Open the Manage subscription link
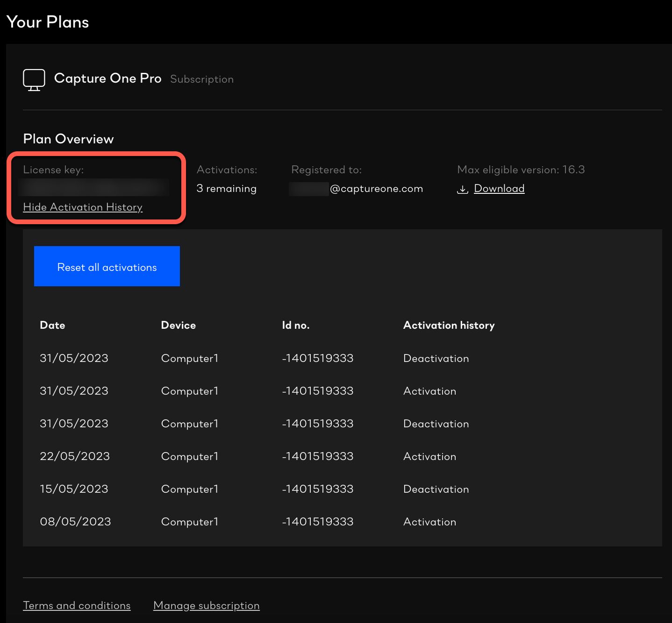The width and height of the screenshot is (672, 623). coord(206,605)
